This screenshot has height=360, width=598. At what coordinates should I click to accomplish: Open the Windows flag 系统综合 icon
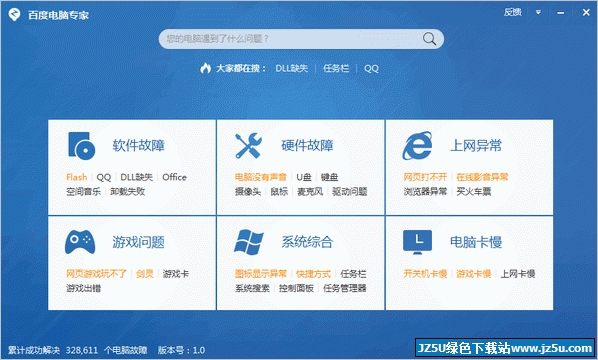[249, 242]
